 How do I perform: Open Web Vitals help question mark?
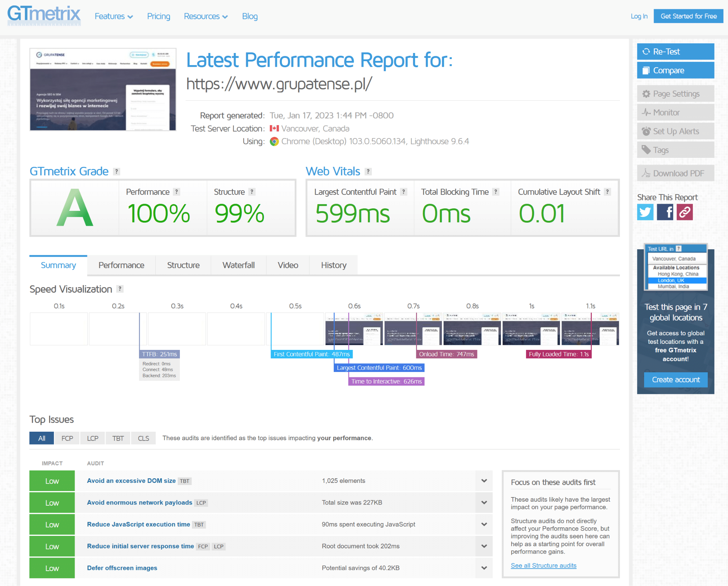click(368, 172)
